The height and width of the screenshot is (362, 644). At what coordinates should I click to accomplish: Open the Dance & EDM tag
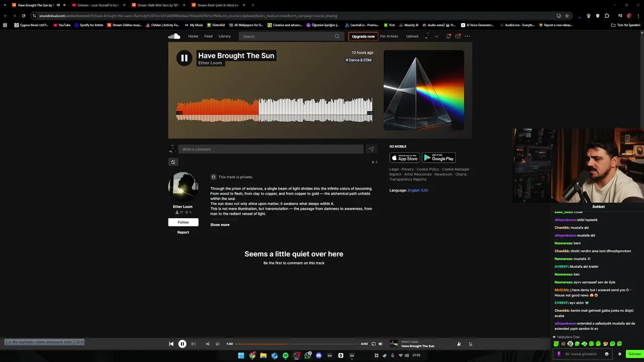tap(359, 60)
